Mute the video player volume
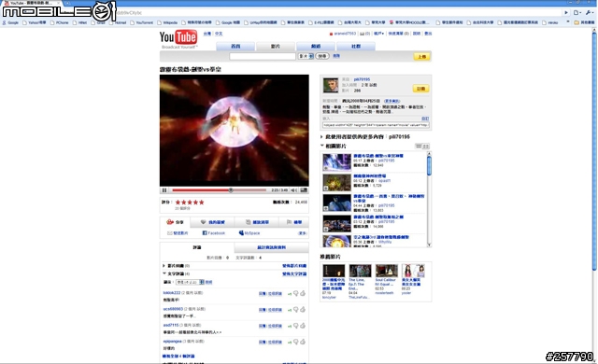Image resolution: width=598 pixels, height=364 pixels. click(x=293, y=190)
